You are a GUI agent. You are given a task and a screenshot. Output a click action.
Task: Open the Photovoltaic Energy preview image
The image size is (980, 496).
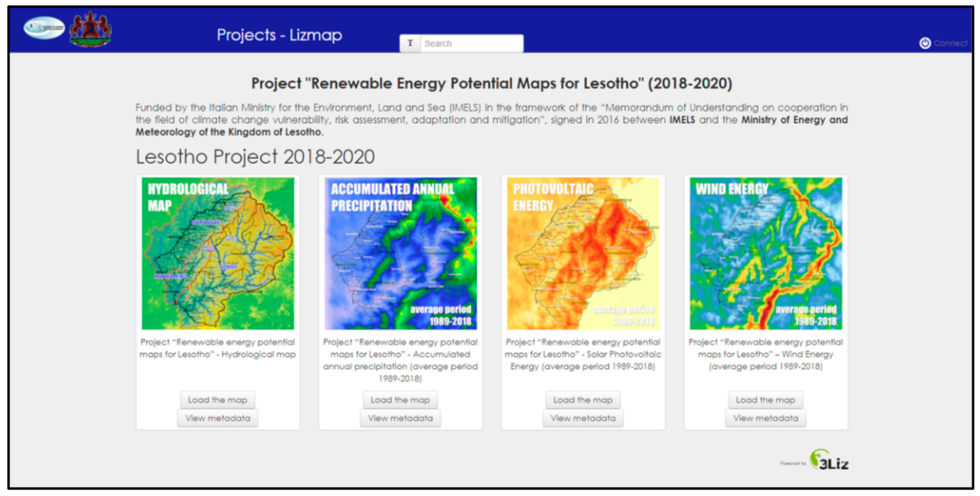click(x=583, y=253)
